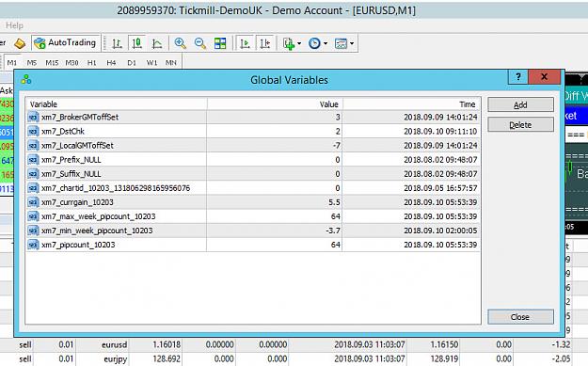Click the Delete button in Global Variables
The image size is (588, 366).
tap(520, 124)
